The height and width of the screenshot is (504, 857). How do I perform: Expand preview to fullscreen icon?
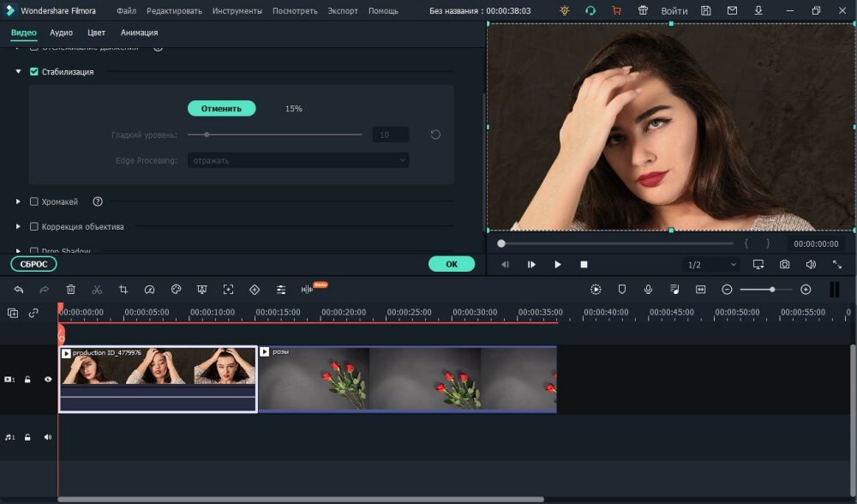pyautogui.click(x=836, y=265)
